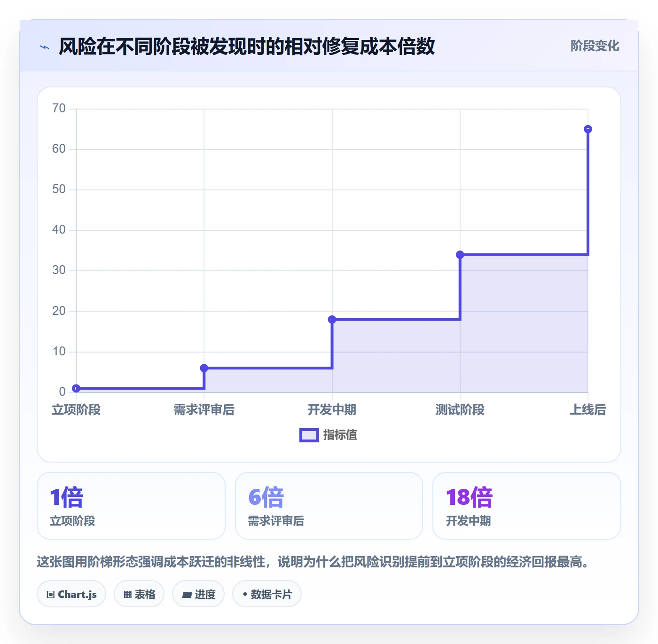The width and height of the screenshot is (658, 644).
Task: Open the 18倍 开发中期 data card
Action: (527, 506)
